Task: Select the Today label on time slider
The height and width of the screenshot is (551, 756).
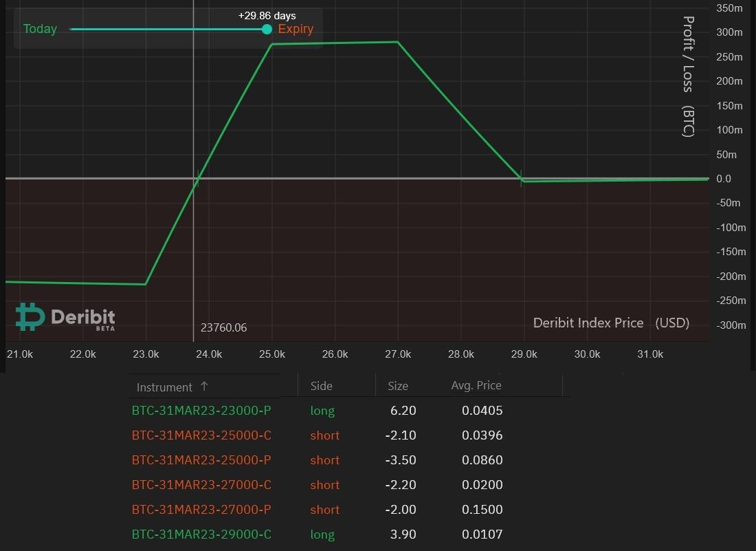Action: point(40,29)
